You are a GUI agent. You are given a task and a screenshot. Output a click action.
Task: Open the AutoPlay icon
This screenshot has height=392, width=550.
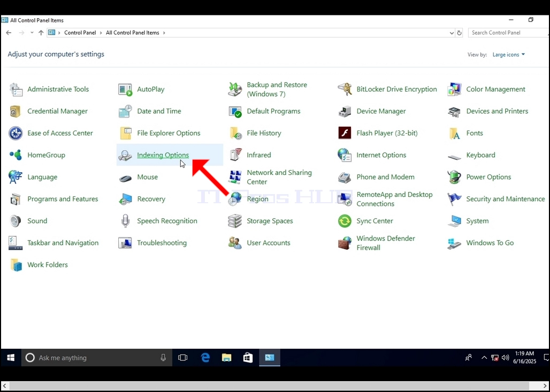(x=125, y=89)
